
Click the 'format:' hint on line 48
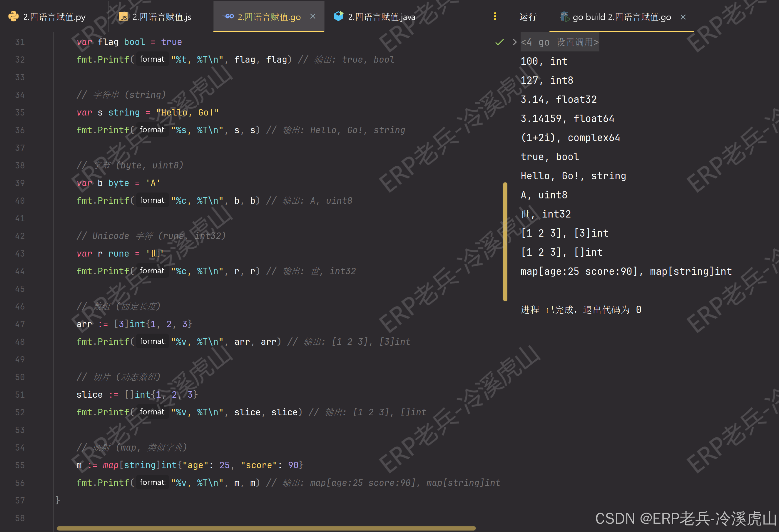coord(153,341)
